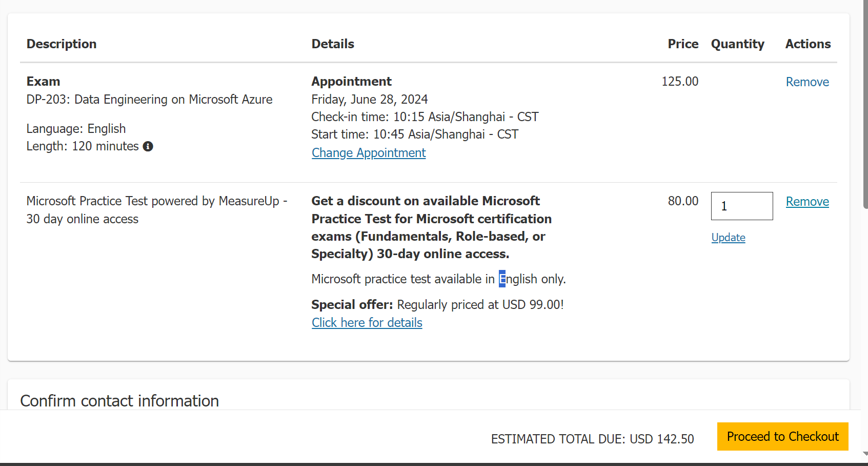Click the Quantity column header
Screen dimensions: 868x466
coord(737,44)
